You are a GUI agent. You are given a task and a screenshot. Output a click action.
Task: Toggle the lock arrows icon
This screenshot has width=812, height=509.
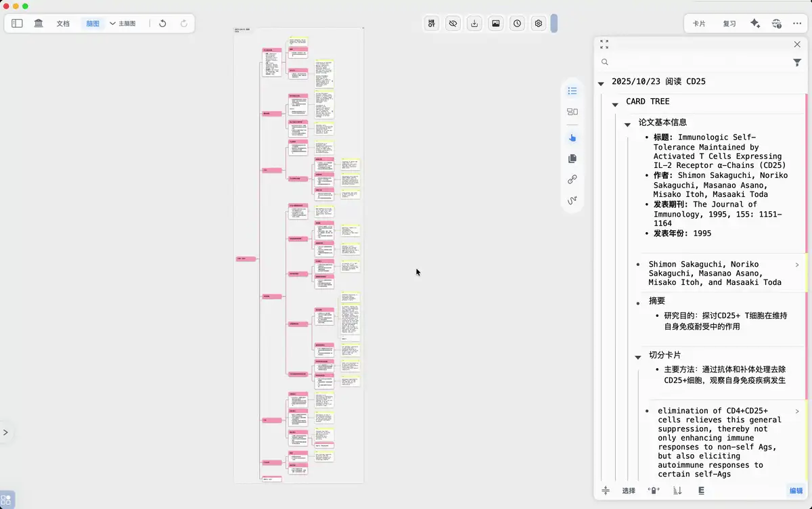coord(654,490)
